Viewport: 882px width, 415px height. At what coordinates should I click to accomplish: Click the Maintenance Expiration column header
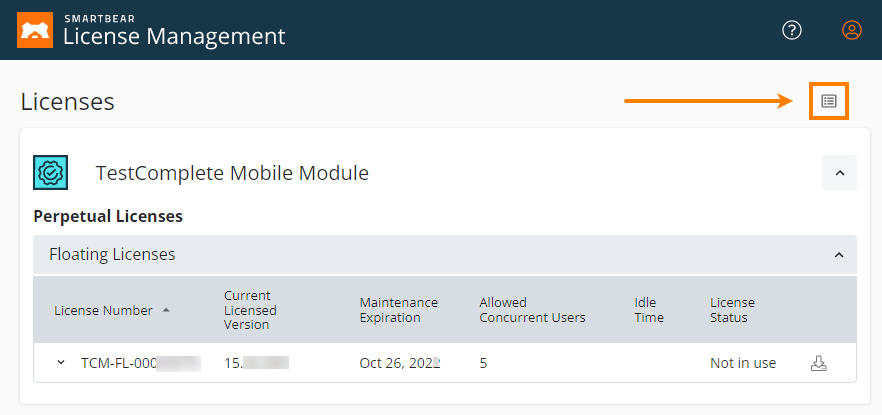[398, 310]
